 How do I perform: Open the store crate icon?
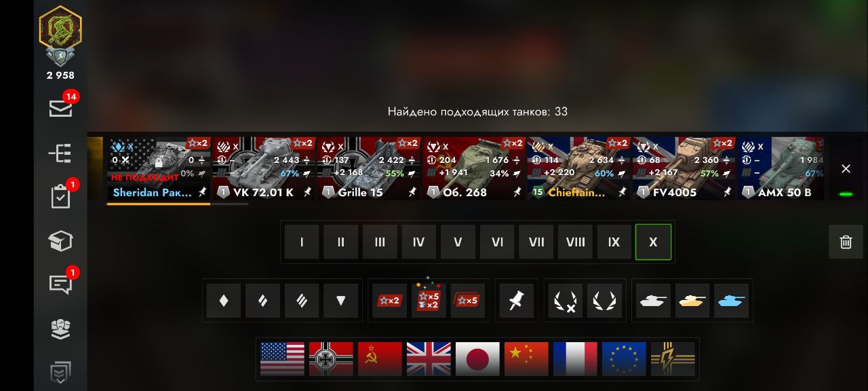pos(60,241)
